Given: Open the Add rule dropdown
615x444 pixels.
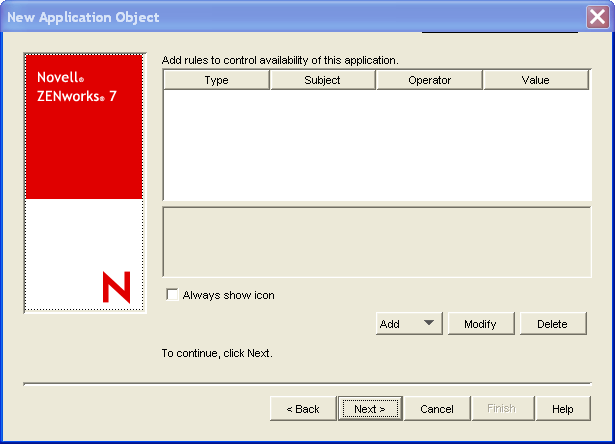Looking at the screenshot, I should [409, 324].
